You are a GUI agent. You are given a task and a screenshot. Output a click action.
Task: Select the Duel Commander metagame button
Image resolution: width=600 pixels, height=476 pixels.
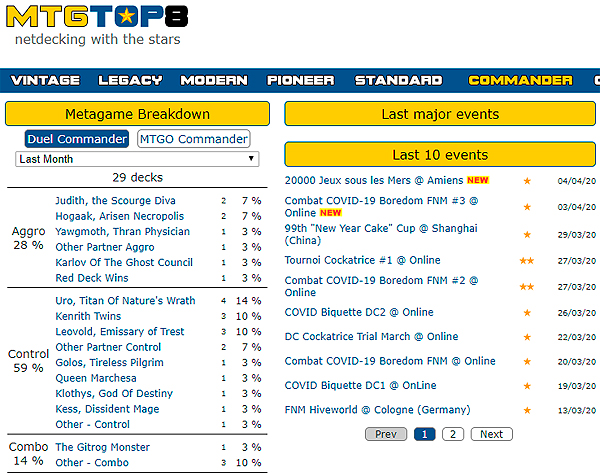[x=77, y=139]
